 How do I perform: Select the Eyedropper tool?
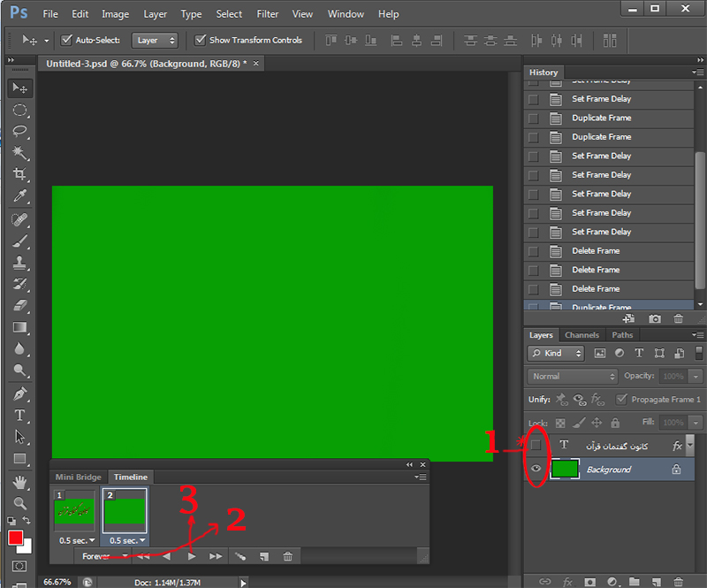click(x=19, y=195)
